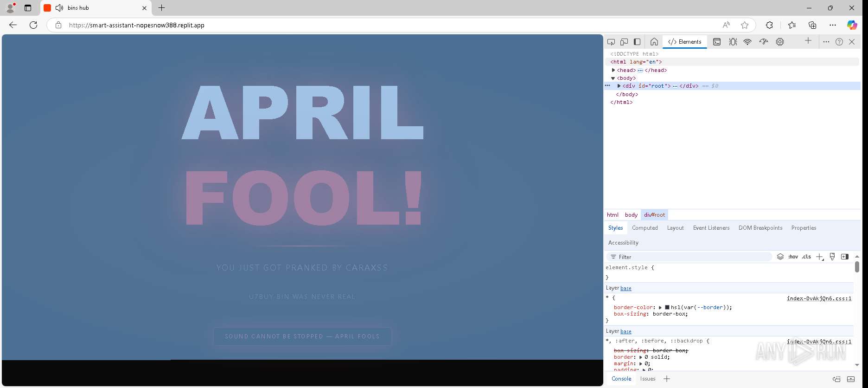Open tab actions menu icon

28,8
